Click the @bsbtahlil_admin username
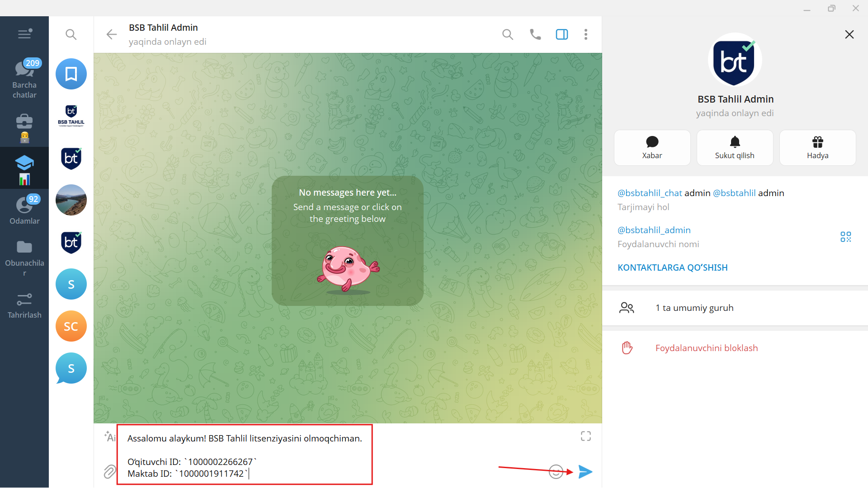The height and width of the screenshot is (488, 868). click(654, 230)
